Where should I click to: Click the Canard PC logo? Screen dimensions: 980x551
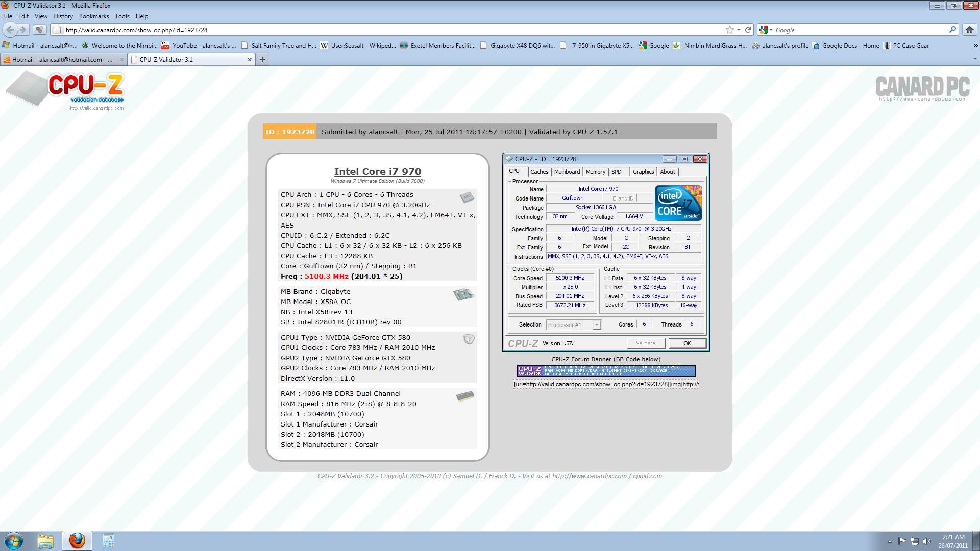922,88
